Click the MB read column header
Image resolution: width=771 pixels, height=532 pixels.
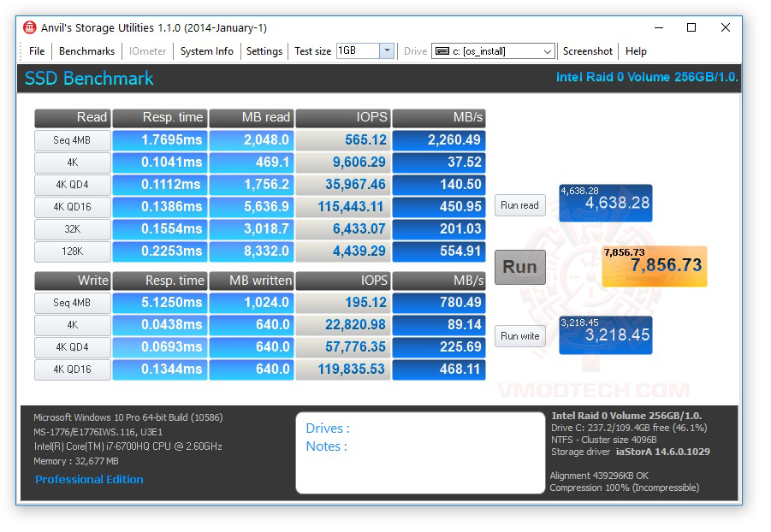click(x=252, y=117)
